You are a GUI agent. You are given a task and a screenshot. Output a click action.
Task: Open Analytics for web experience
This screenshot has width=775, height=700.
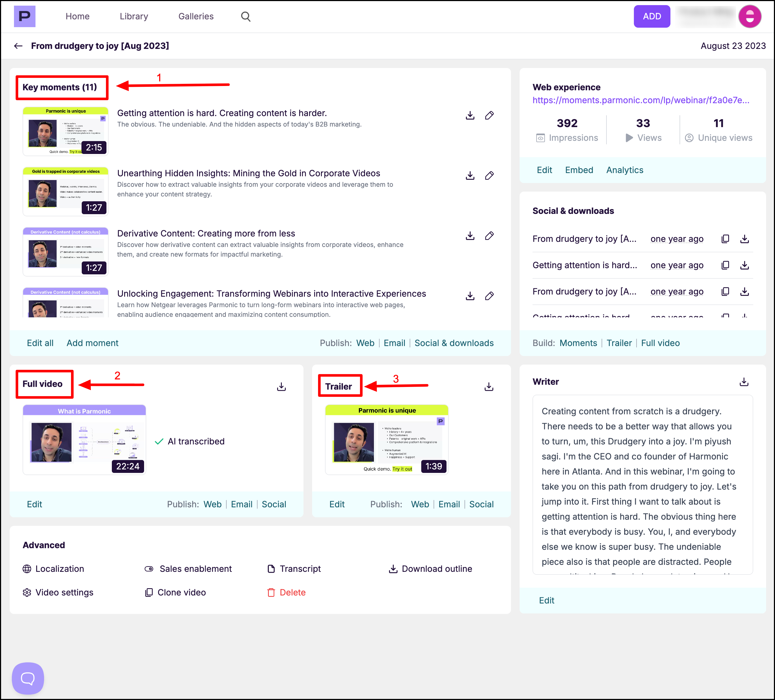coord(624,170)
